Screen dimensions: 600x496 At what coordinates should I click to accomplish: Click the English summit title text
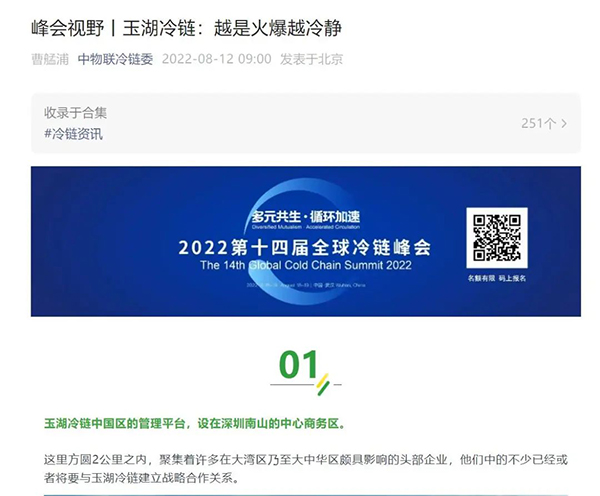click(306, 265)
